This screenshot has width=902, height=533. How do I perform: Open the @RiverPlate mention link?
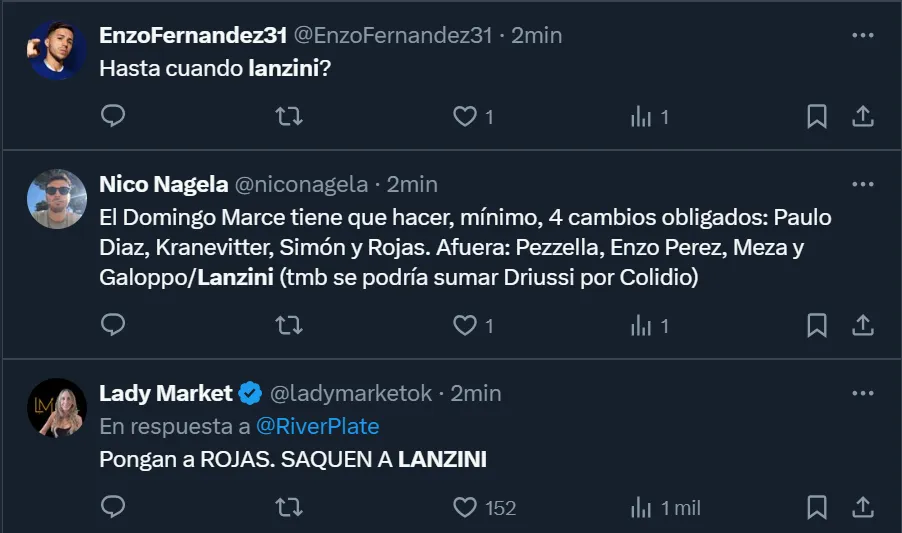318,426
